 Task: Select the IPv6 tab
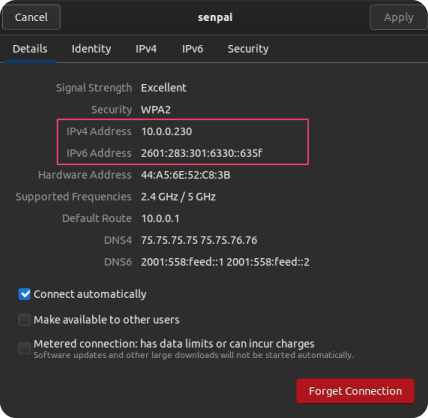[192, 49]
